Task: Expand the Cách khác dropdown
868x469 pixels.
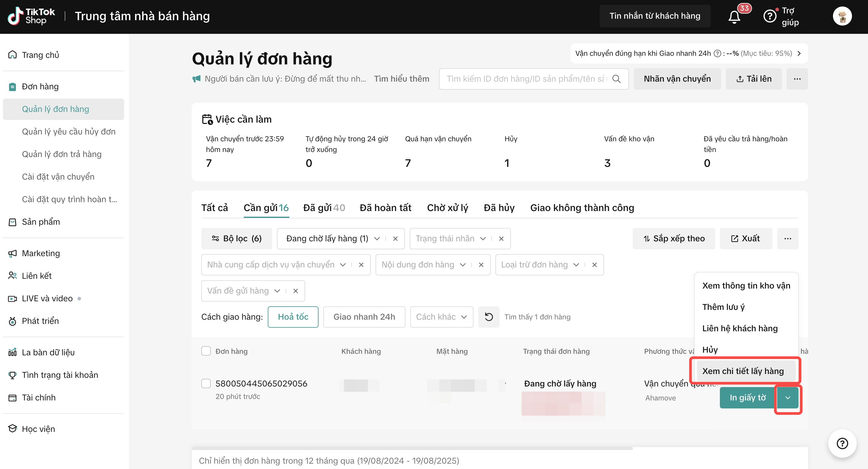Action: pyautogui.click(x=441, y=317)
